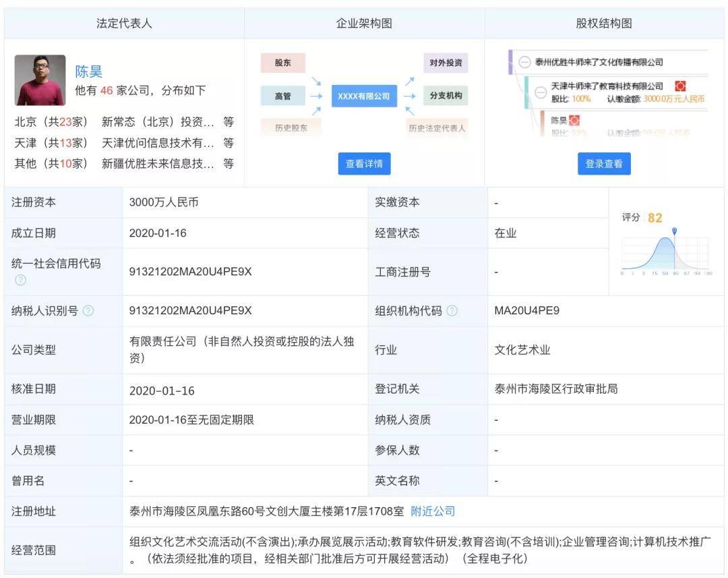The height and width of the screenshot is (578, 728).
Task: Click the 曾用名 label
Action: 28,480
